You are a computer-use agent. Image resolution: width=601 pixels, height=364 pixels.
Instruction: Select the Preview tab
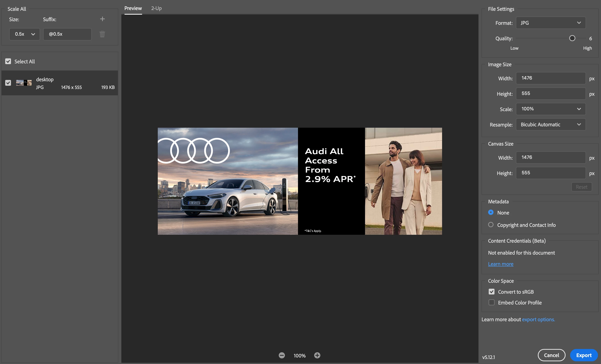pyautogui.click(x=133, y=8)
